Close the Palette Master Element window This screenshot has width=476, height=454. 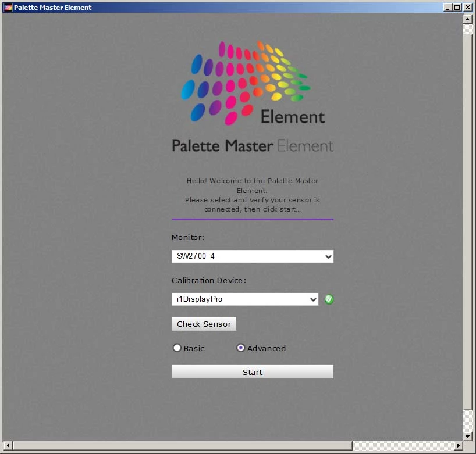[468, 8]
